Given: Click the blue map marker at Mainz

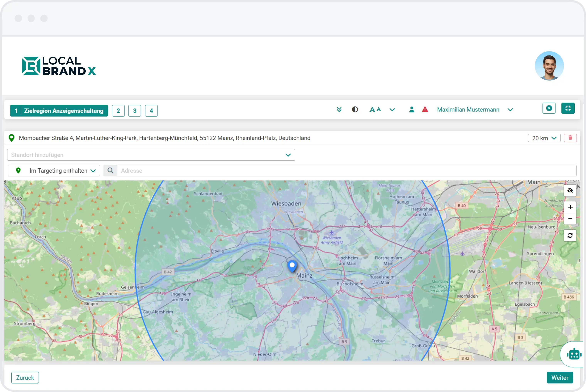Looking at the screenshot, I should [292, 266].
